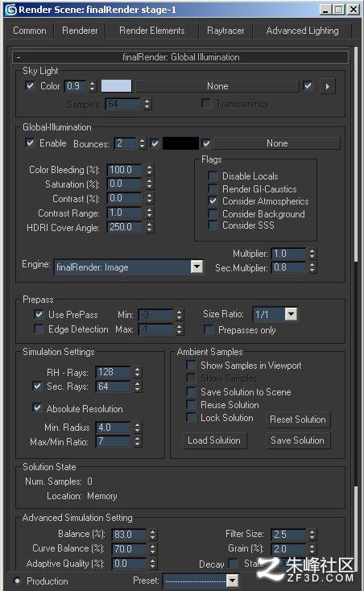364x591 pixels.
Task: Open the Sky Light color swatch
Action: [116, 86]
